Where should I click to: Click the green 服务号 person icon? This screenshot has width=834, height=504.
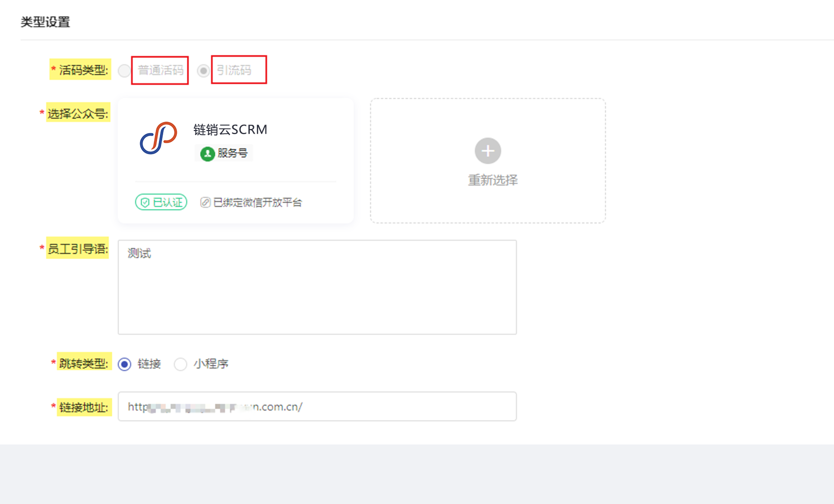(207, 154)
